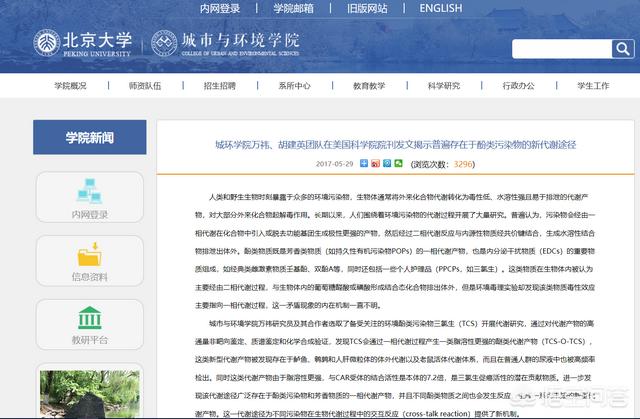Click the campus scenery photo thumbnail
This screenshot has height=419, width=640.
click(90, 394)
